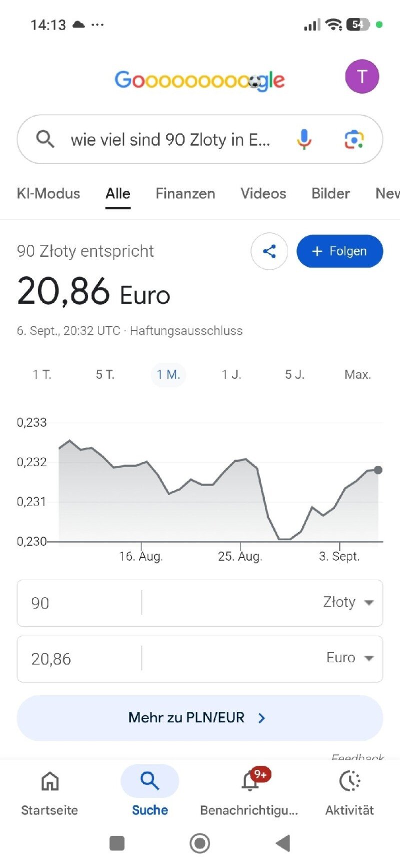
Task: Open Benachrichtigungen bell icon
Action: click(x=250, y=781)
